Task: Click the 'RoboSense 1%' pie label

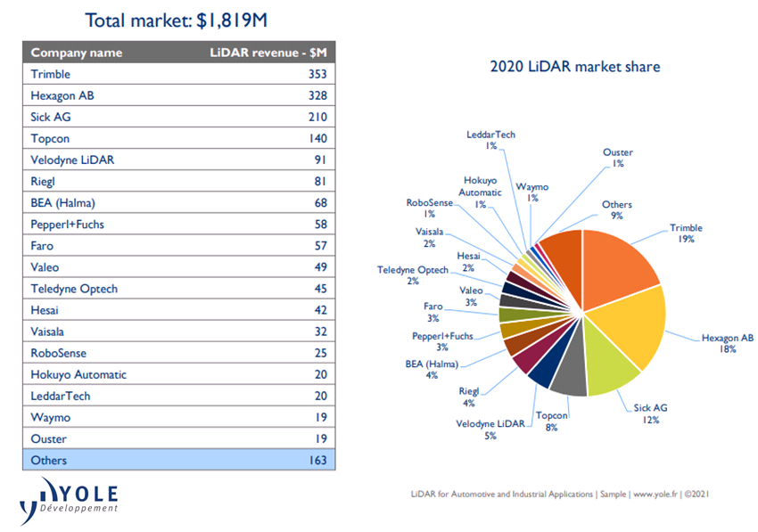Action: click(x=429, y=208)
